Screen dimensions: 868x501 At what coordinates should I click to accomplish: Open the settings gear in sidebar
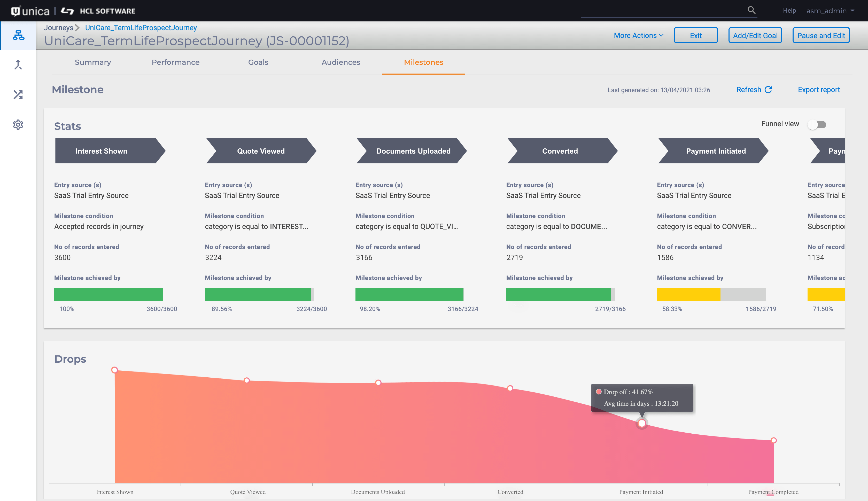18,125
